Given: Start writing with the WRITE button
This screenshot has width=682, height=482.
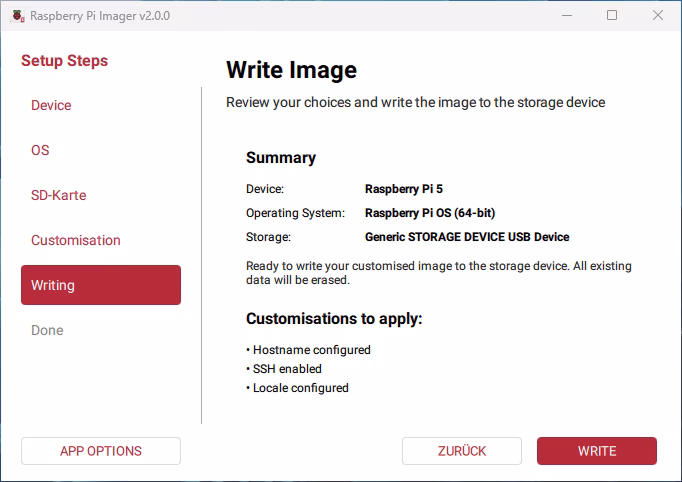Looking at the screenshot, I should pos(597,451).
